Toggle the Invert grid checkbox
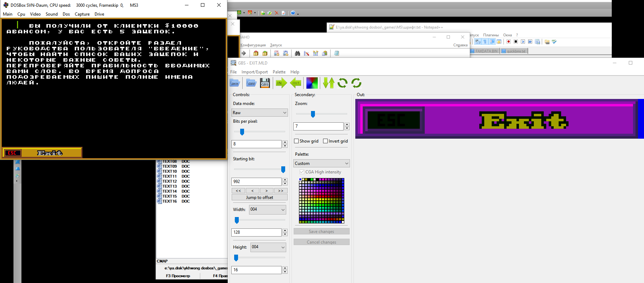The width and height of the screenshot is (644, 283). pos(326,141)
